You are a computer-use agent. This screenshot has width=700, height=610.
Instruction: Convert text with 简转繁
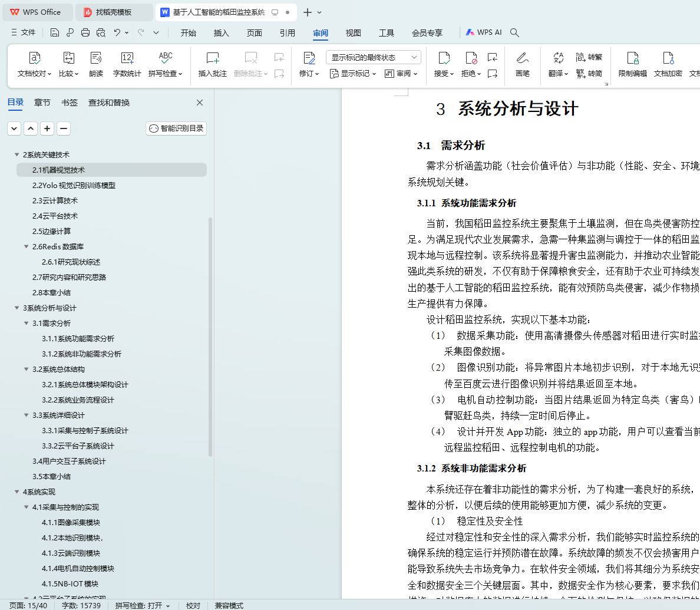(x=589, y=57)
